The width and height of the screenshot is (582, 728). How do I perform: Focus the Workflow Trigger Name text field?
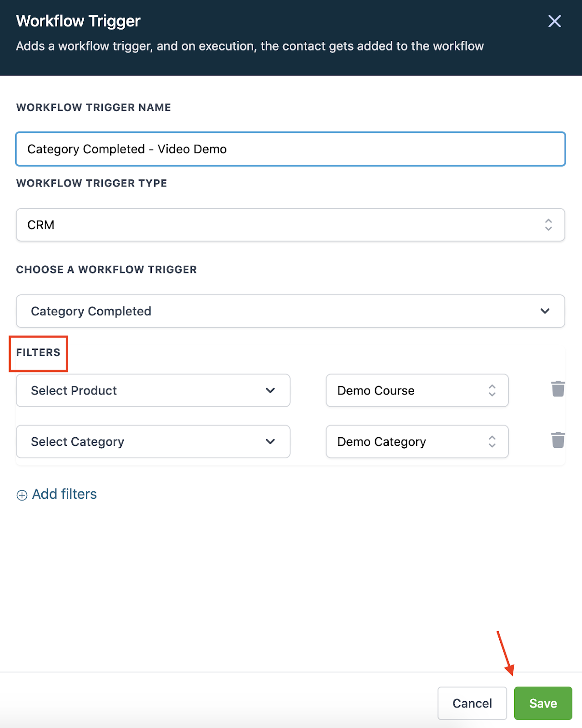[x=291, y=149]
